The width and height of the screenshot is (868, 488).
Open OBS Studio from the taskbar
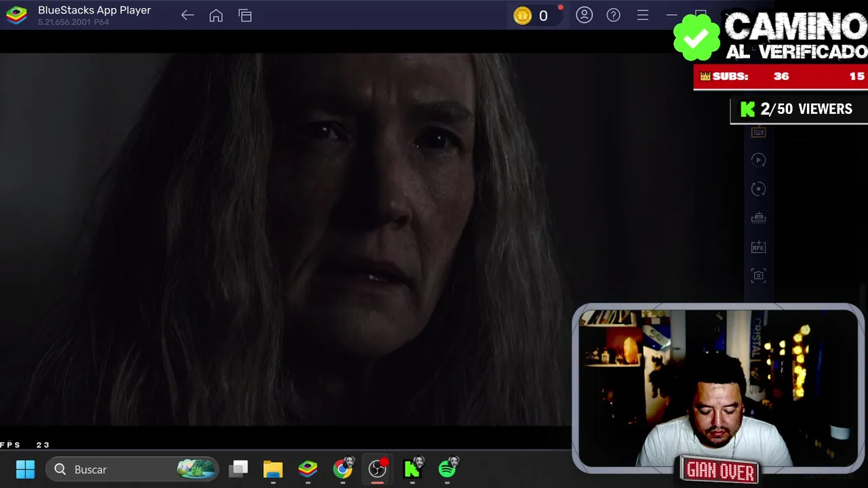(378, 468)
